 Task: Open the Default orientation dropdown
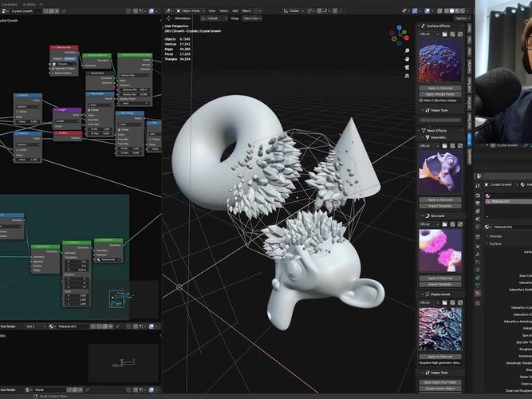214,18
